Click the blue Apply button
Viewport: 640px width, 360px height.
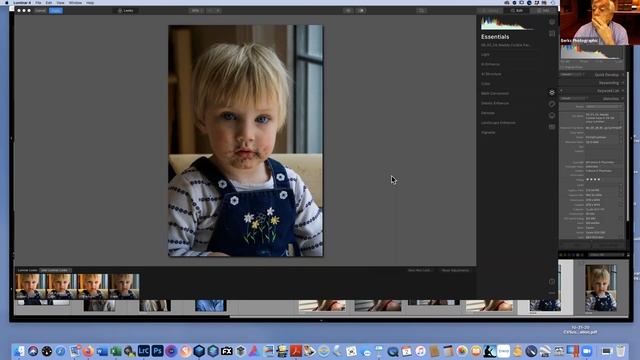[x=56, y=11]
